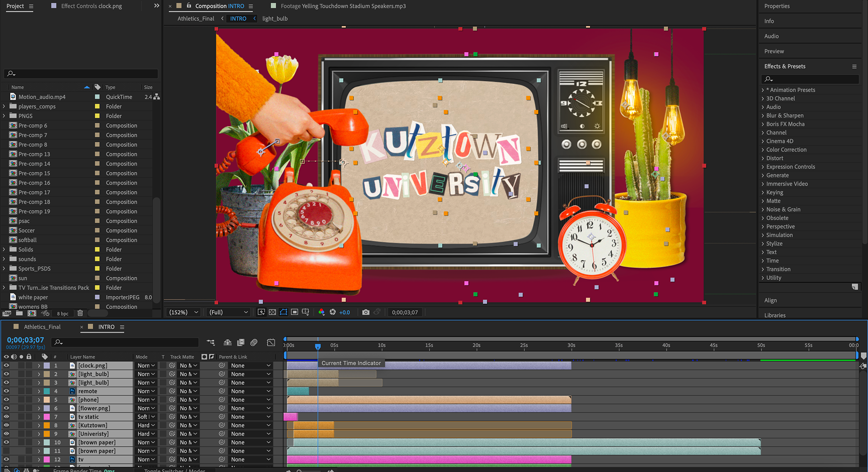Click the timeline layer search field
Image resolution: width=868 pixels, height=472 pixels.
click(x=126, y=342)
